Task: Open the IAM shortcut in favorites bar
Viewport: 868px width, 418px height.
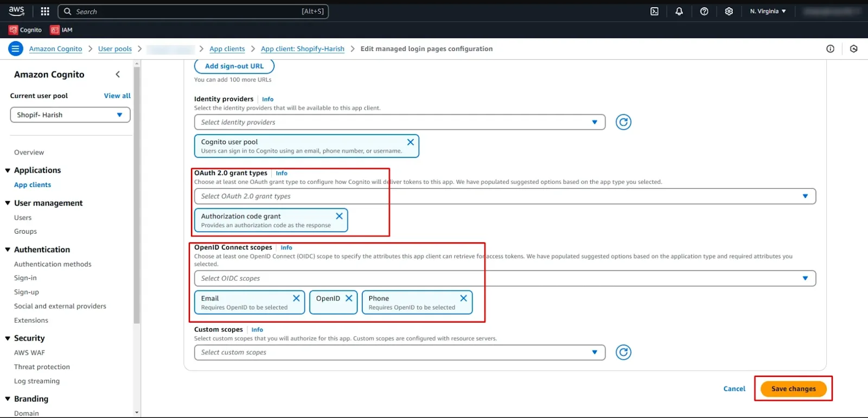Action: pos(61,30)
